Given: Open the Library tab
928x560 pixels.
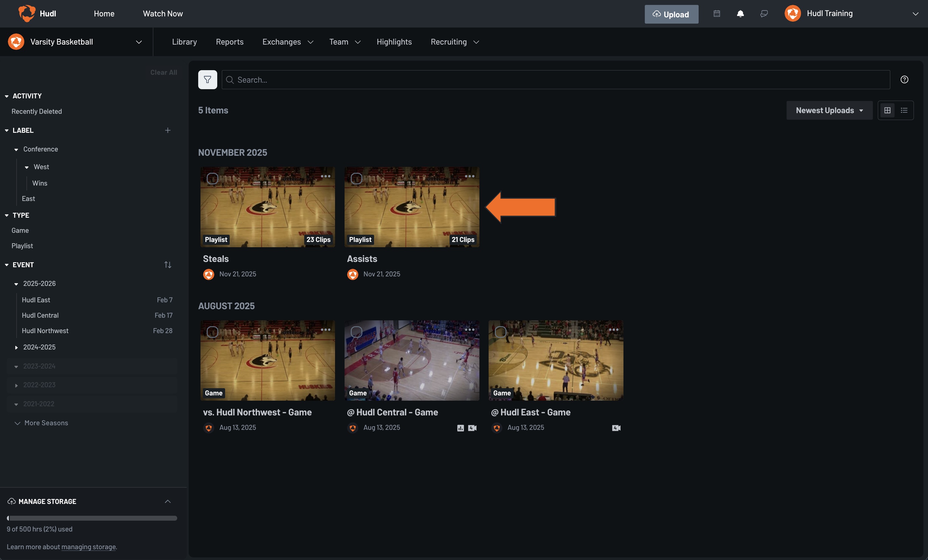Looking at the screenshot, I should (184, 42).
